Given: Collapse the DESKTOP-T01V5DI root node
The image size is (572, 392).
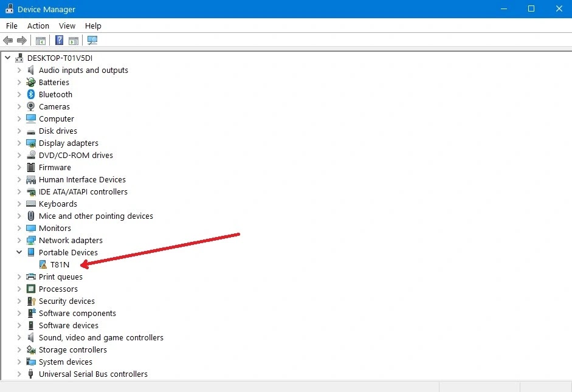Looking at the screenshot, I should coord(7,58).
